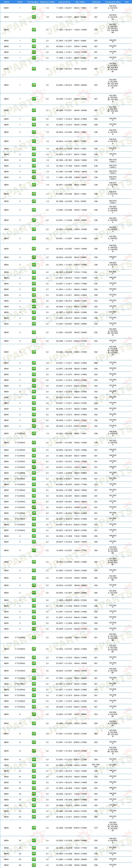Screen dimensions: 132x868
Task: Click fuel icon in BMW 3 1.9 77kW row
Action: pos(34,201)
